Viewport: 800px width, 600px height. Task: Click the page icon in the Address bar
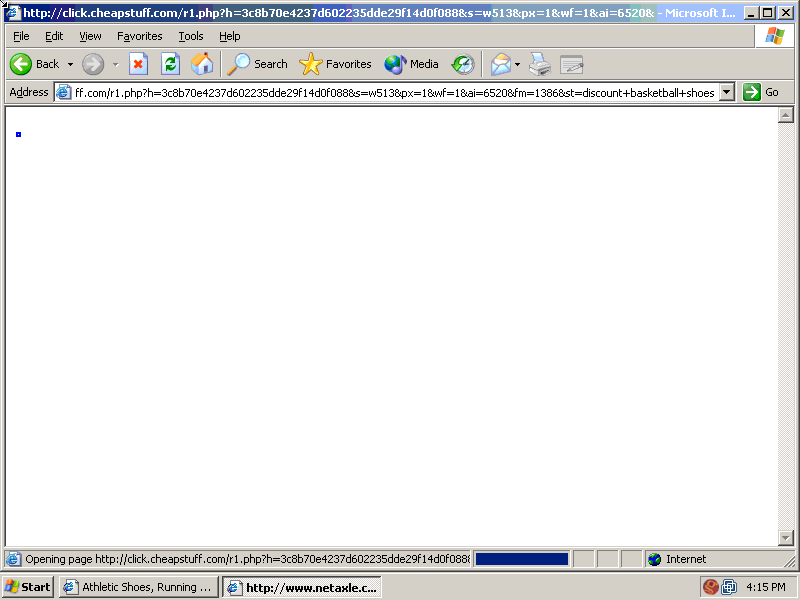[64, 92]
